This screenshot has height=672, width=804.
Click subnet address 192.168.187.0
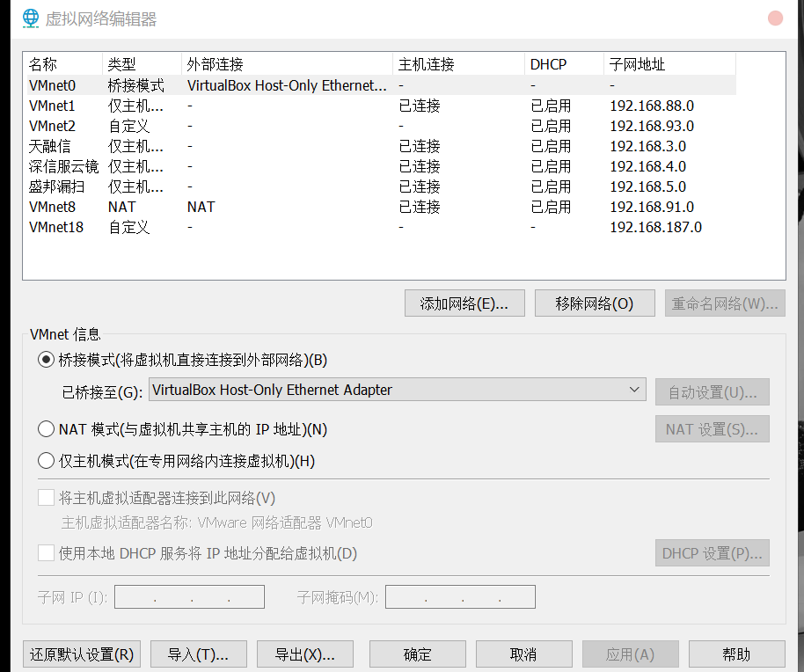click(x=656, y=227)
